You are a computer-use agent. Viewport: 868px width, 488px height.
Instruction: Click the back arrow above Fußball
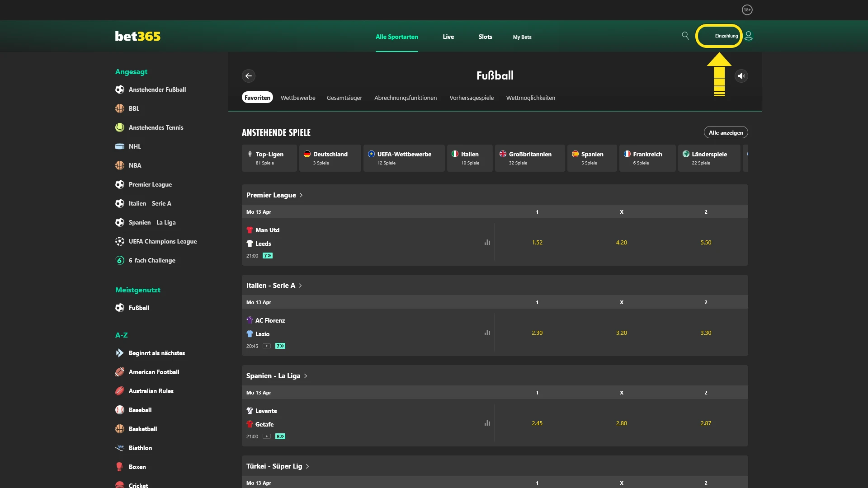249,76
